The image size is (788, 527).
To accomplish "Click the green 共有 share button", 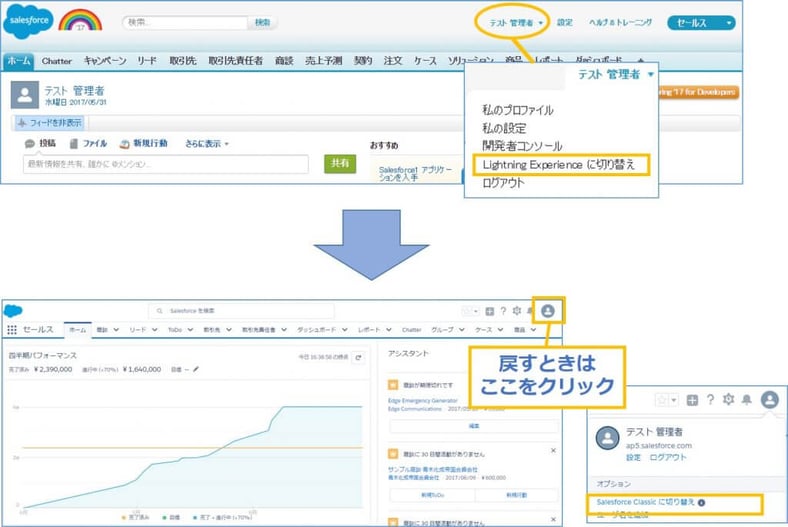I will (x=340, y=163).
